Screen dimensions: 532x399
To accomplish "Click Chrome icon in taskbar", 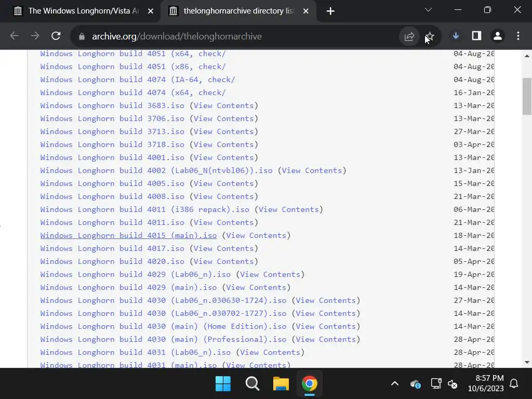I will [310, 384].
